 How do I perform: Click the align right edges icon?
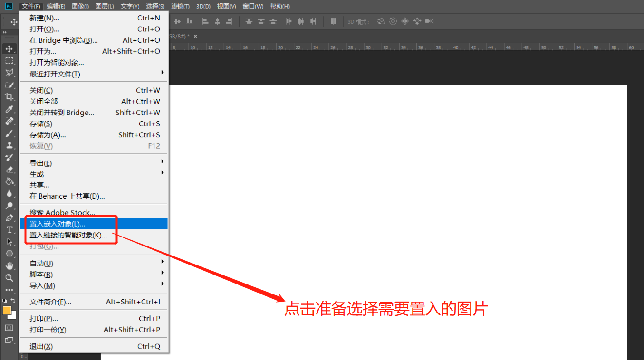click(229, 21)
